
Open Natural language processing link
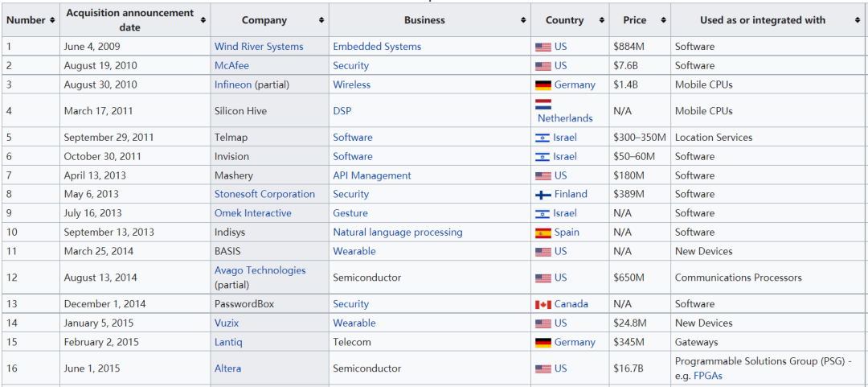click(x=398, y=233)
